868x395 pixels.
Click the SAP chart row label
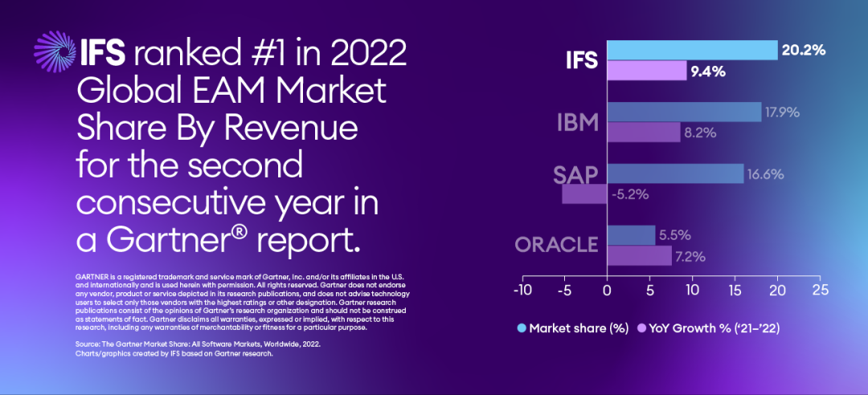coord(576,174)
